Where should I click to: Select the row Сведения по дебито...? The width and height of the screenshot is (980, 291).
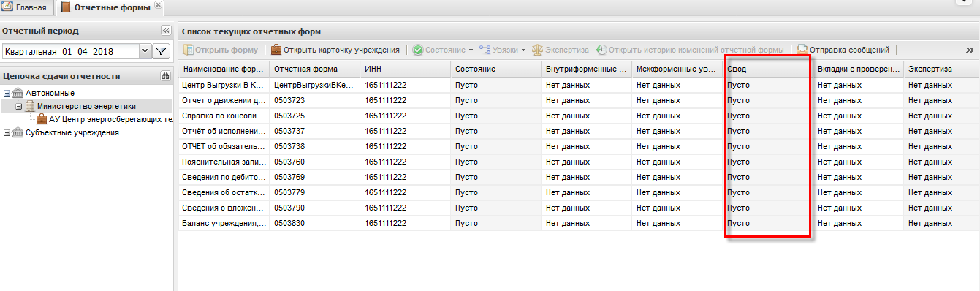[x=579, y=177]
